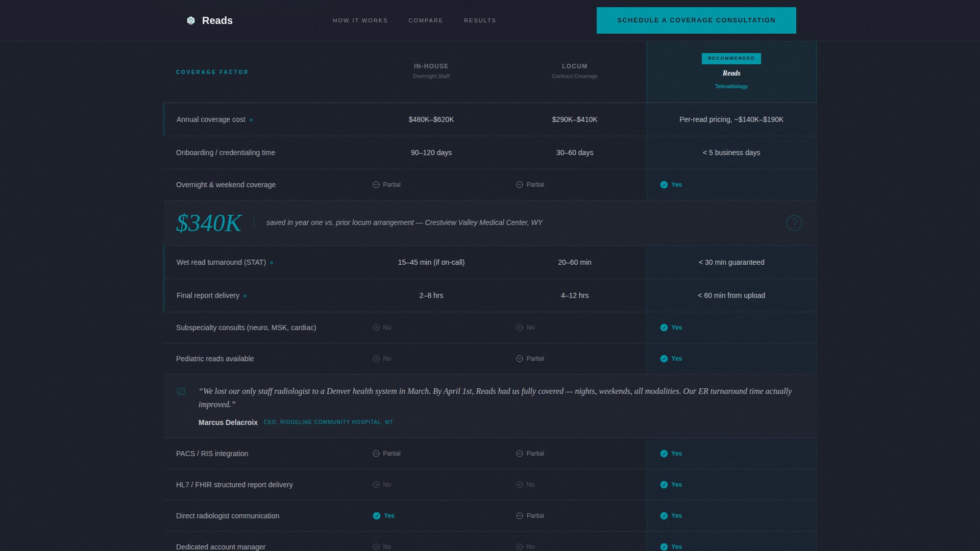Select Wet read turnaround (STAT) row label

tap(221, 262)
